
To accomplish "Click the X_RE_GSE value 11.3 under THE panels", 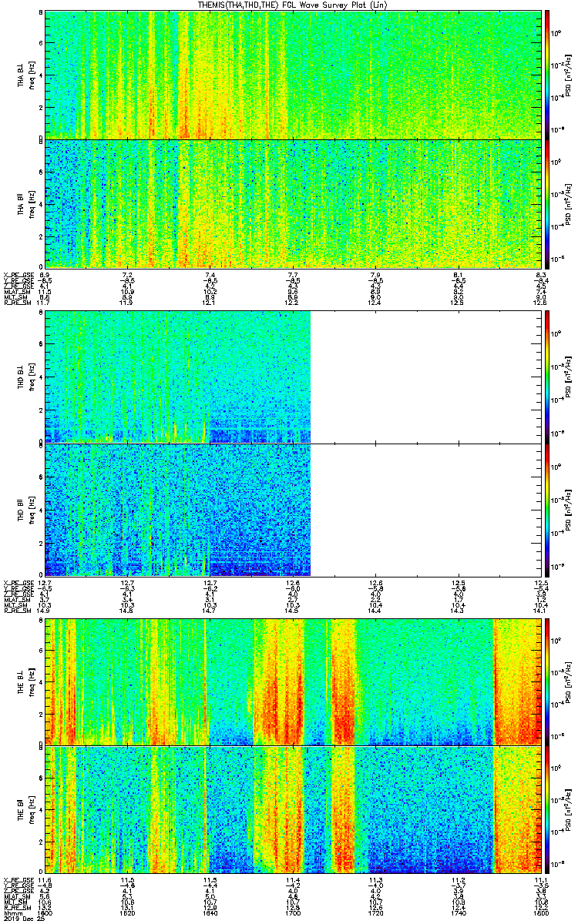I will (376, 879).
